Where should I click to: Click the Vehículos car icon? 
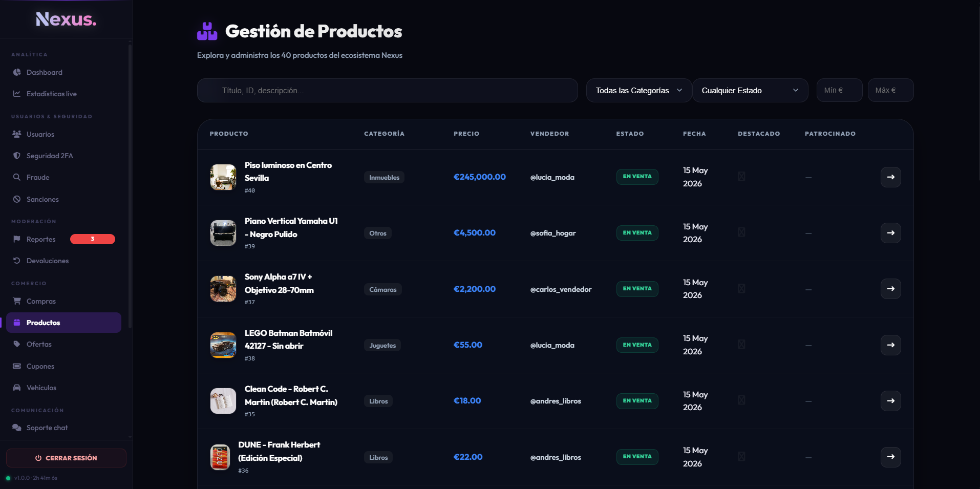coord(17,388)
